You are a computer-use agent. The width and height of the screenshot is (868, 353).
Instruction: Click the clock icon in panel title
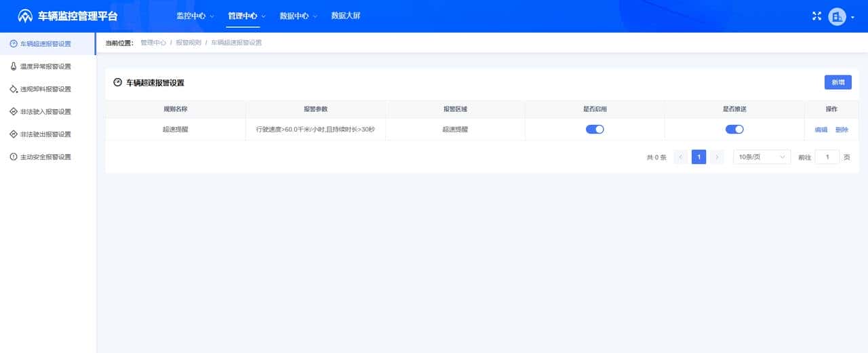(117, 82)
